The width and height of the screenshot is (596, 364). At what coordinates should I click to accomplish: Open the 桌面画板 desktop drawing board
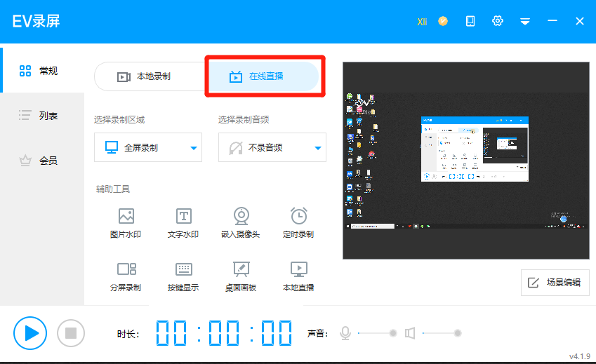(241, 276)
